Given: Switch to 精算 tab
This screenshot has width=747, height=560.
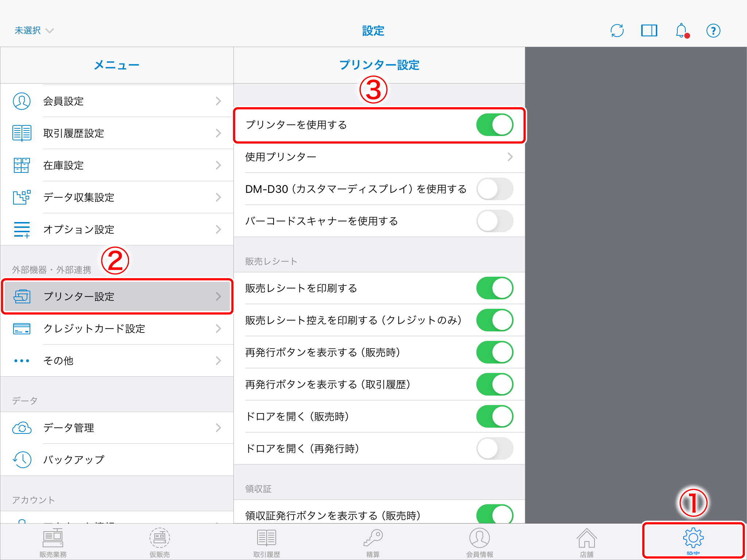Looking at the screenshot, I should click(373, 543).
